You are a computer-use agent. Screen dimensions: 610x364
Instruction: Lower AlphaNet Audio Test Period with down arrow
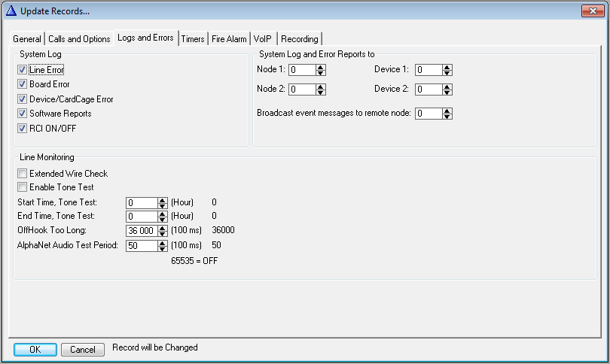coord(162,249)
